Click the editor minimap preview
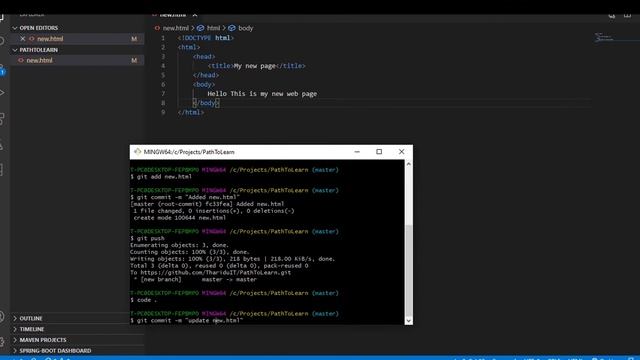The width and height of the screenshot is (640, 360). (605, 38)
